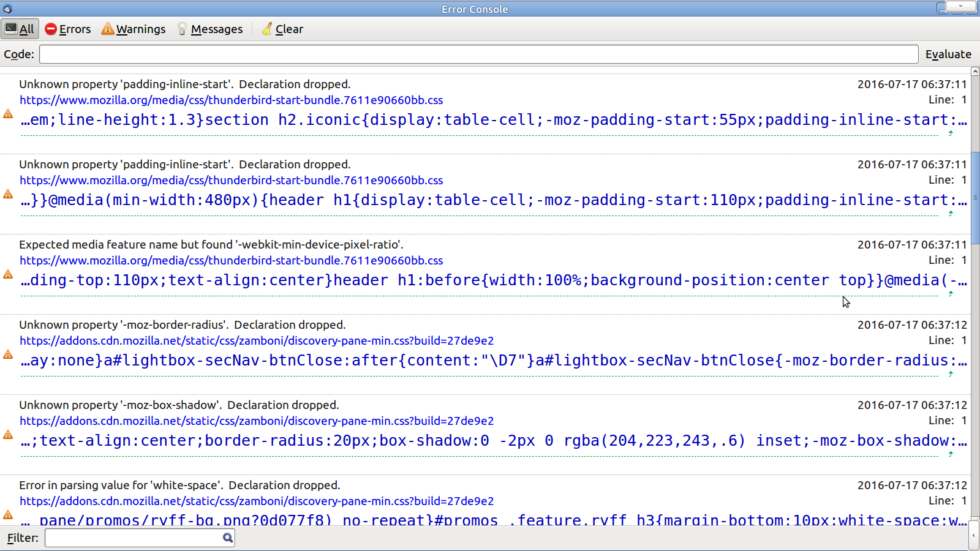
Task: Open thunderbird-start-bundle CSS link in first entry
Action: pos(231,100)
